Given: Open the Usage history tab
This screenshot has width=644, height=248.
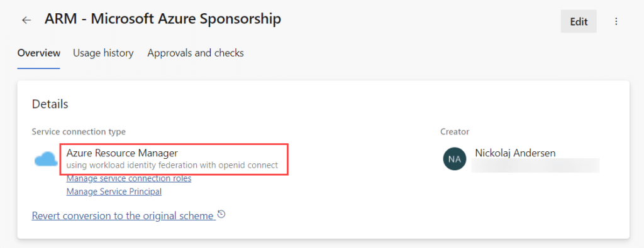Looking at the screenshot, I should point(103,53).
